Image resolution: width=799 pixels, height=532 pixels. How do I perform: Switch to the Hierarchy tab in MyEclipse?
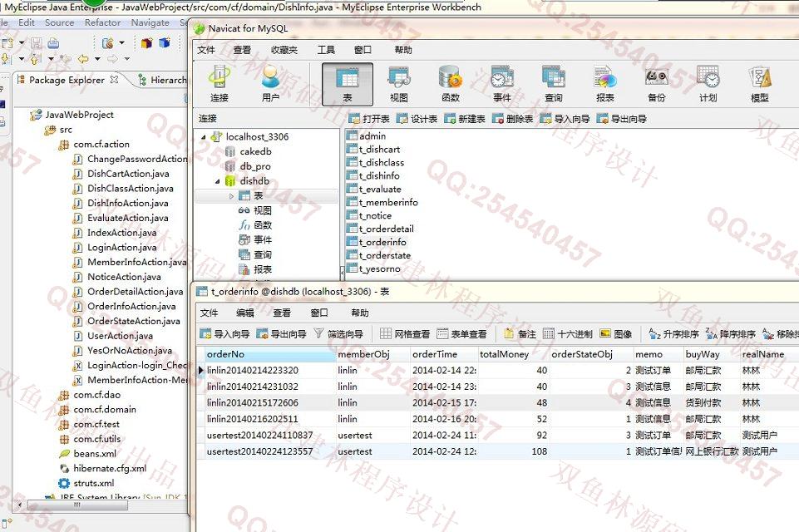[163, 80]
